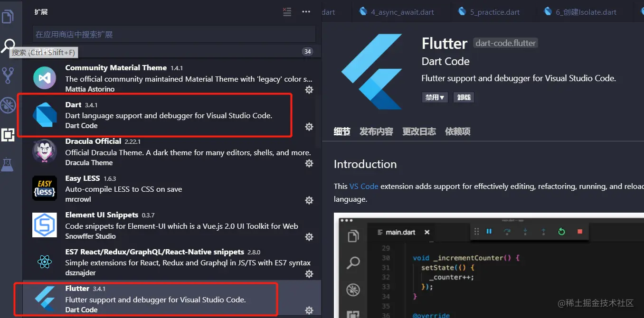The width and height of the screenshot is (644, 318).
Task: Click the large Flutter logo in details
Action: (x=371, y=72)
